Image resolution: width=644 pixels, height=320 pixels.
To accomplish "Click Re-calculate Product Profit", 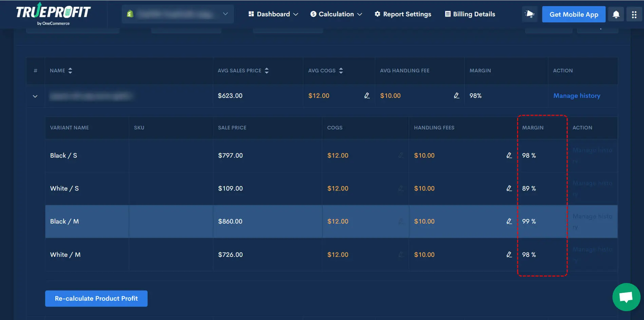I will click(x=96, y=298).
